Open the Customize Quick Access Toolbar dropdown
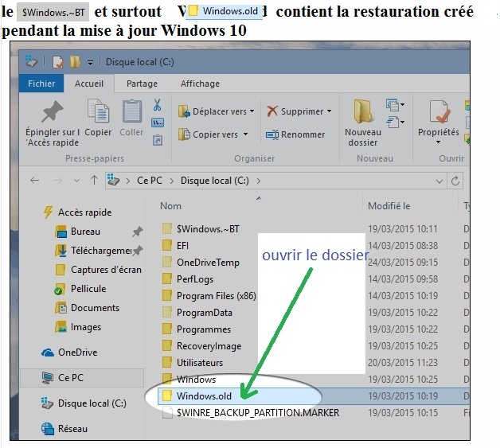This screenshot has width=500, height=448. point(91,62)
